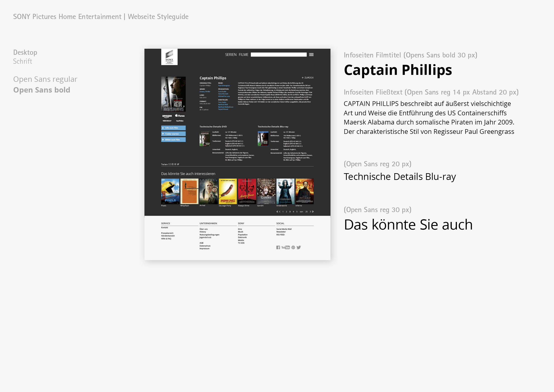Click the Trailer starten button
Screen dimensions: 554x392
point(174,134)
